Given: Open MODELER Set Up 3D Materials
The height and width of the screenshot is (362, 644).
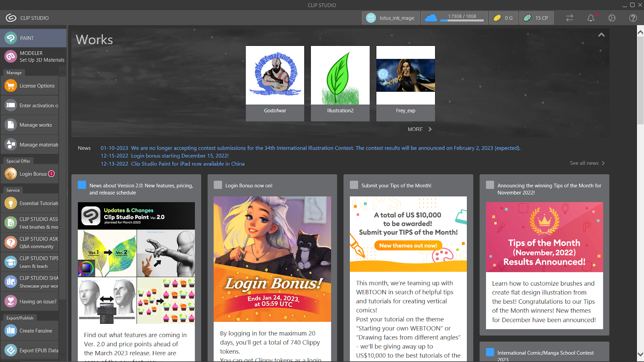Looking at the screenshot, I should pos(33,56).
